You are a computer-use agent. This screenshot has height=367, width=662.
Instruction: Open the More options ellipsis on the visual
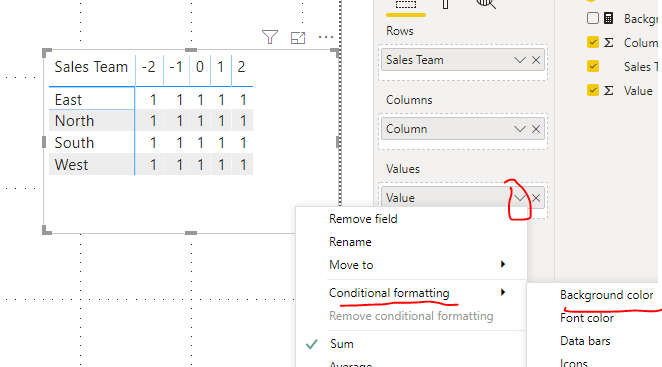(326, 37)
